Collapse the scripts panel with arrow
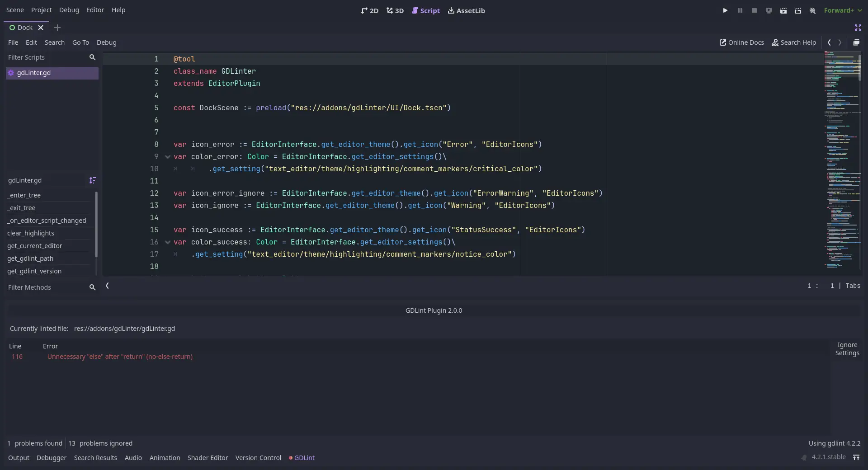The image size is (868, 470). click(107, 286)
